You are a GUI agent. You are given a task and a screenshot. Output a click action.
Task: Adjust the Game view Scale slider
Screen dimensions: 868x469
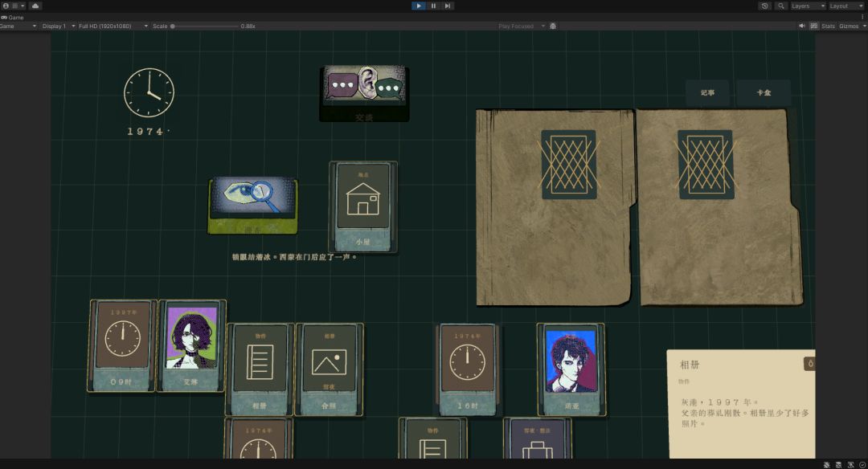(x=204, y=26)
